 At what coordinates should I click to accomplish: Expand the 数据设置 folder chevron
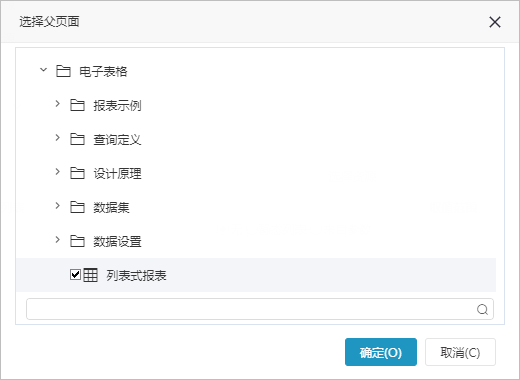[58, 240]
